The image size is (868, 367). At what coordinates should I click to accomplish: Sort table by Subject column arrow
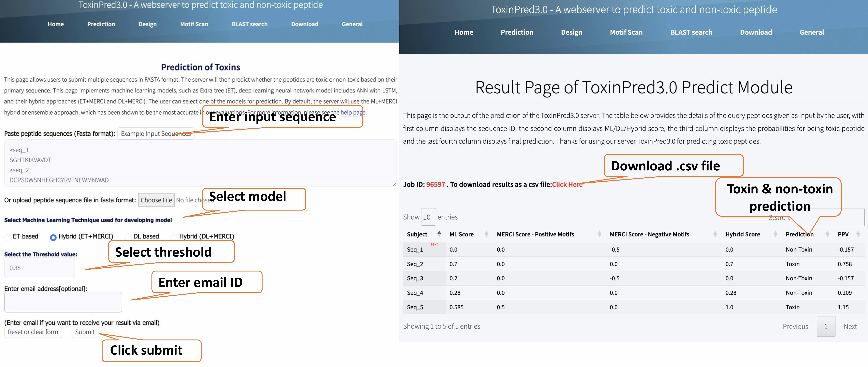pyautogui.click(x=439, y=234)
